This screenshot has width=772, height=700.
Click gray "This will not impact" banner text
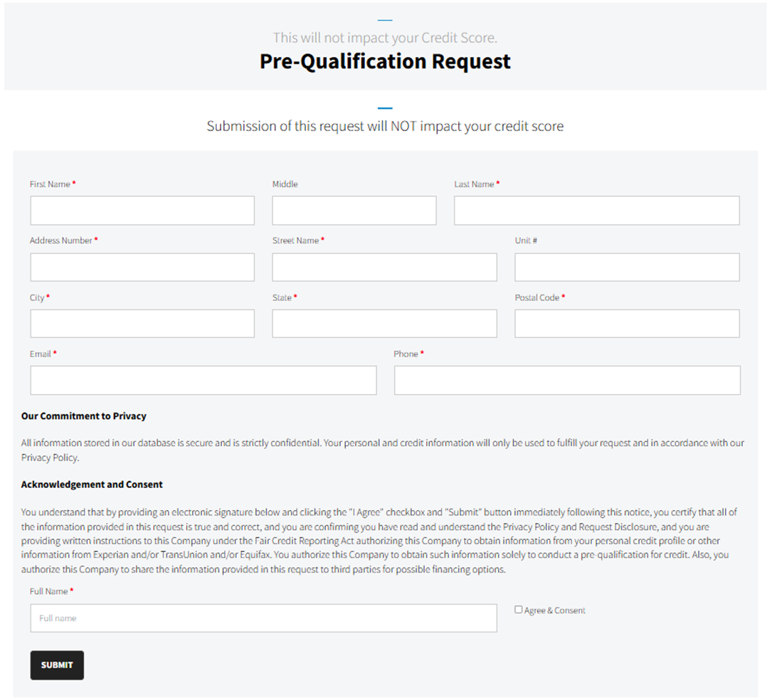coord(385,38)
